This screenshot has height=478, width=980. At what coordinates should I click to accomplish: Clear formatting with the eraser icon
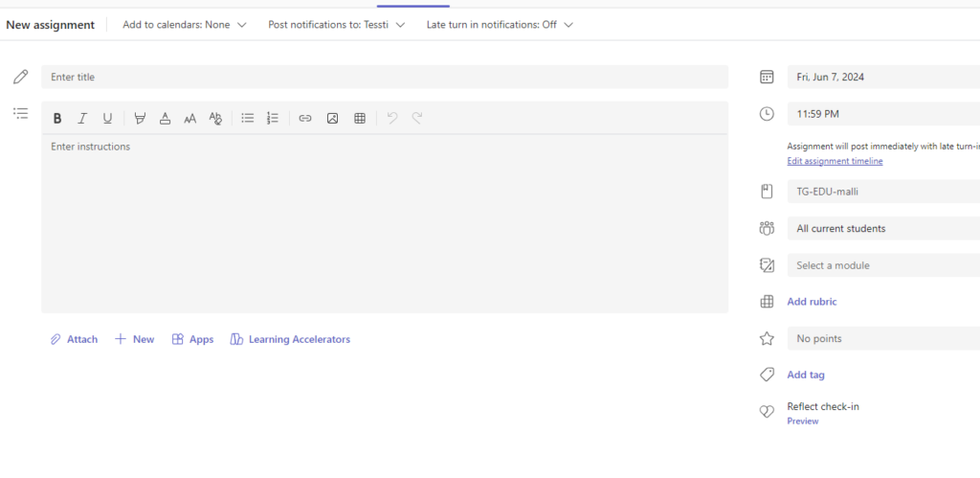(215, 119)
